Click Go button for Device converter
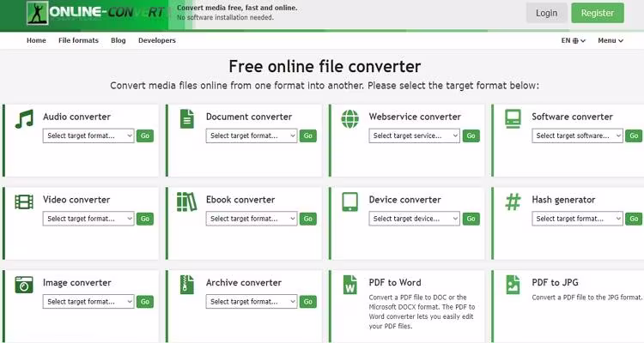This screenshot has height=343, width=644. (471, 219)
